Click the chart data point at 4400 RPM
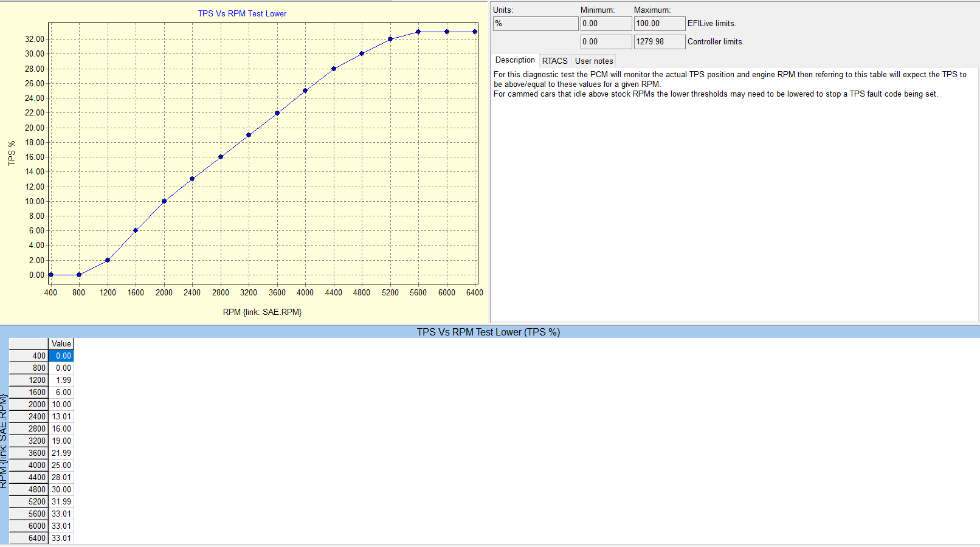980x547 pixels. (x=334, y=69)
